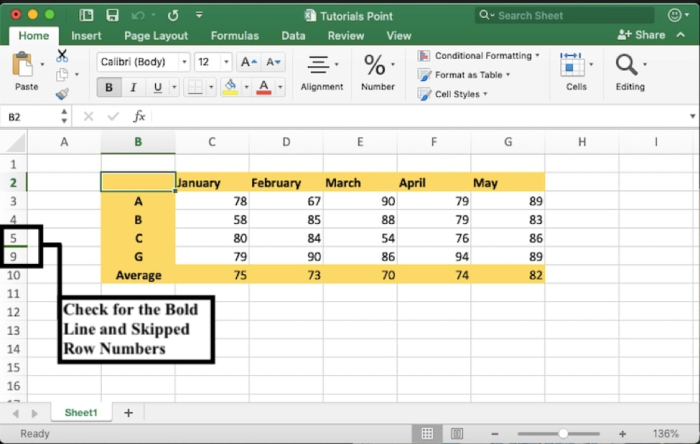This screenshot has width=700, height=444.
Task: Toggle Italic formatting
Action: click(135, 87)
